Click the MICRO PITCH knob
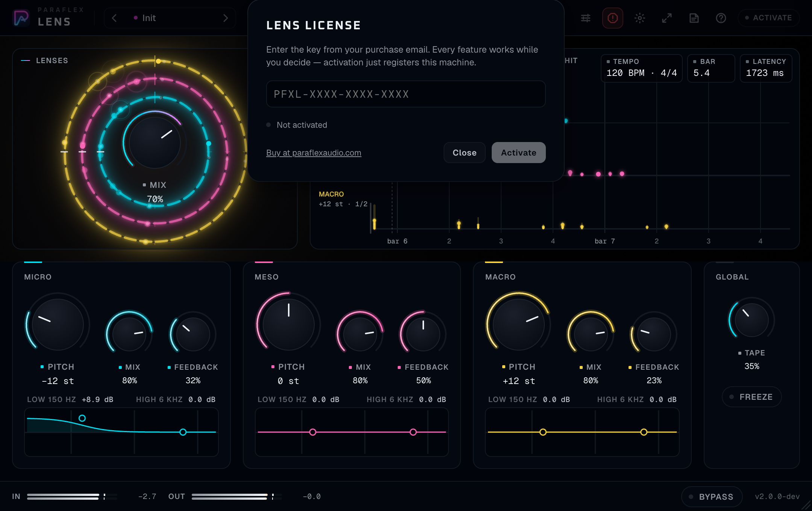Screen dimensions: 812x511 coord(58,324)
